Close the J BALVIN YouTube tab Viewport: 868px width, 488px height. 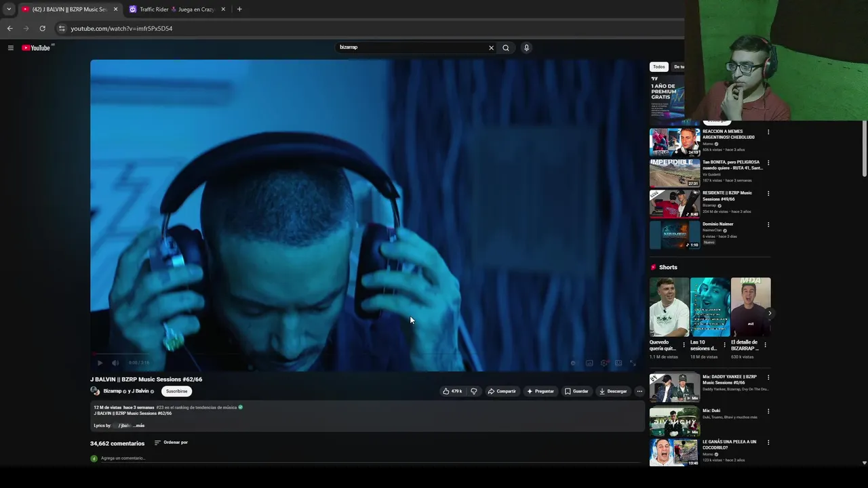coord(115,9)
